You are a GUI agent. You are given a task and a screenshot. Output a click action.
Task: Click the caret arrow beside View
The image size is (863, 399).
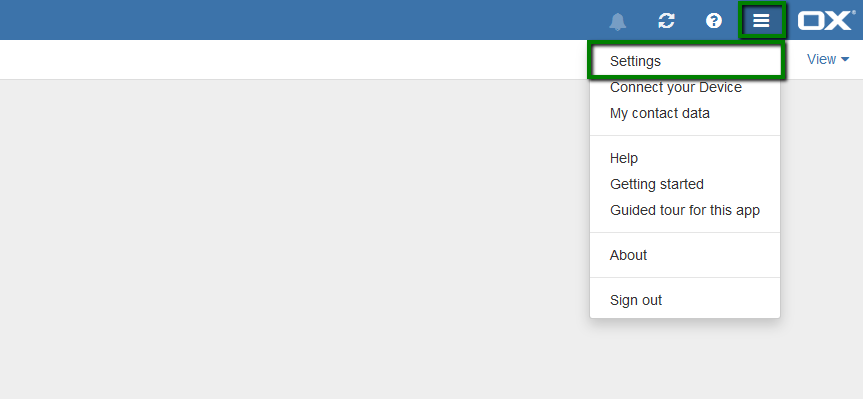click(x=845, y=59)
